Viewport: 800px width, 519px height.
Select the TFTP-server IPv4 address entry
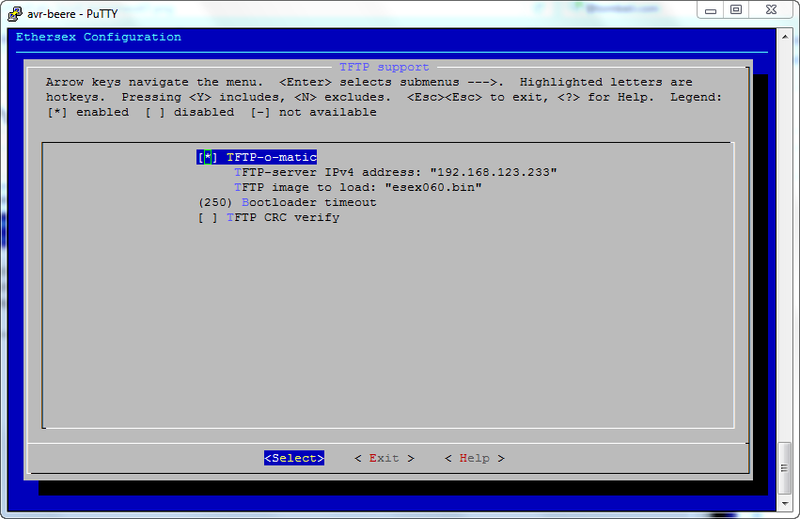[x=395, y=172]
